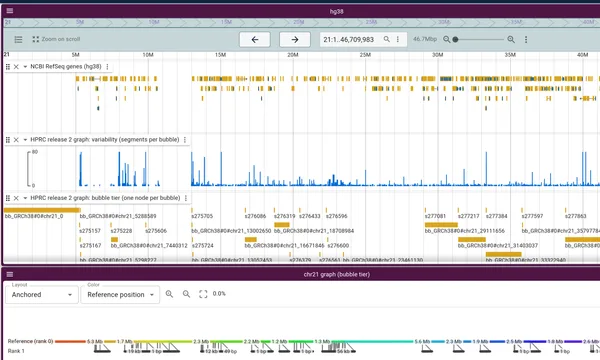Select bubble s277597
This screenshot has height=360, width=600.
(532, 216)
